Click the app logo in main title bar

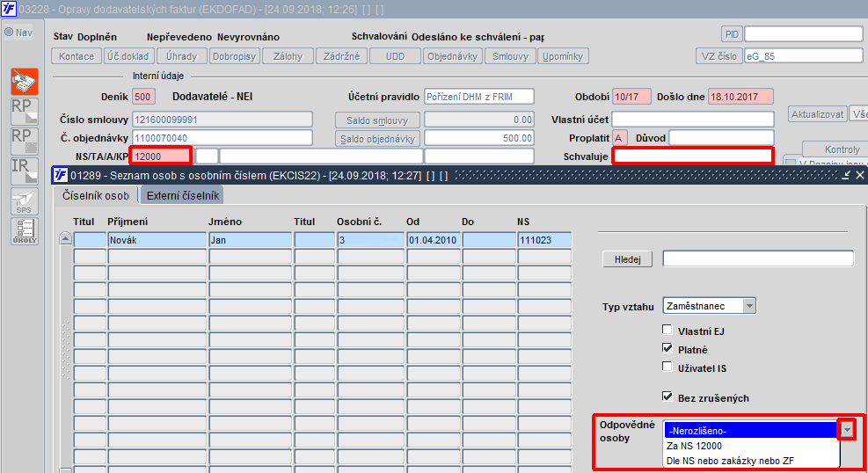[x=9, y=9]
